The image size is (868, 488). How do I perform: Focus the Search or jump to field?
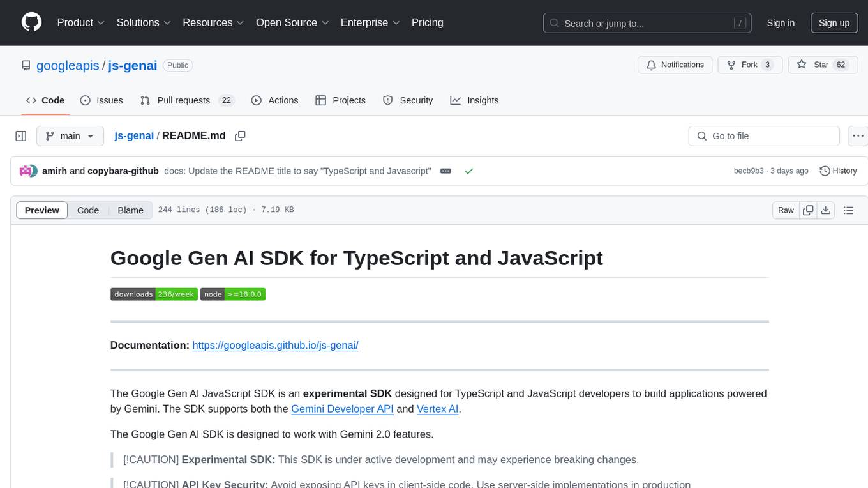(x=648, y=23)
